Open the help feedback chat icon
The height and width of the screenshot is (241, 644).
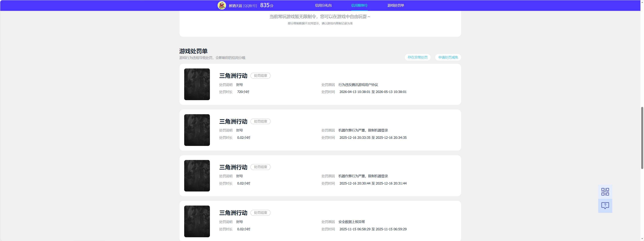(x=605, y=206)
